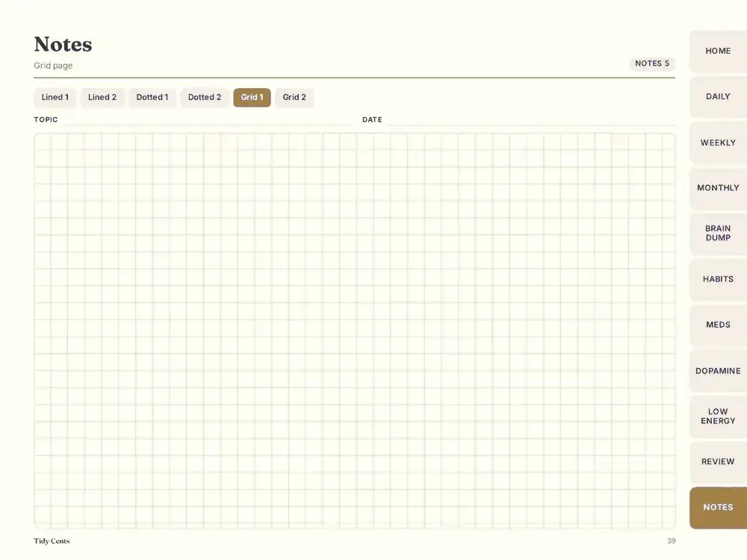Screen dimensions: 747x560
Task: Click the TOPIC input line
Action: click(x=206, y=120)
